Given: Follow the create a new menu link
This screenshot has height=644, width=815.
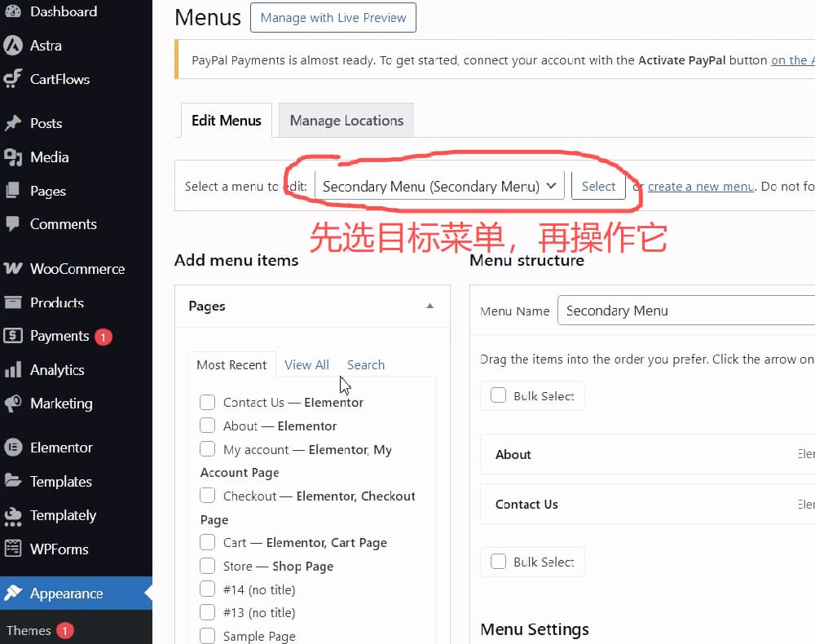Looking at the screenshot, I should (x=701, y=186).
